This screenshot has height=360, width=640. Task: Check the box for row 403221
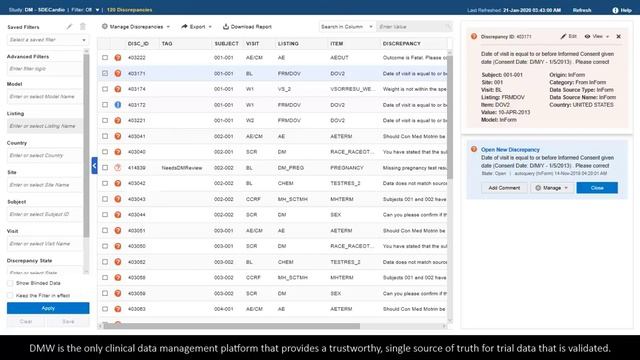[x=105, y=120]
